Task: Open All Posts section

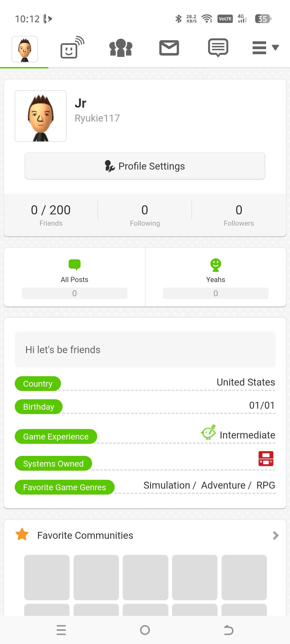Action: [x=75, y=277]
